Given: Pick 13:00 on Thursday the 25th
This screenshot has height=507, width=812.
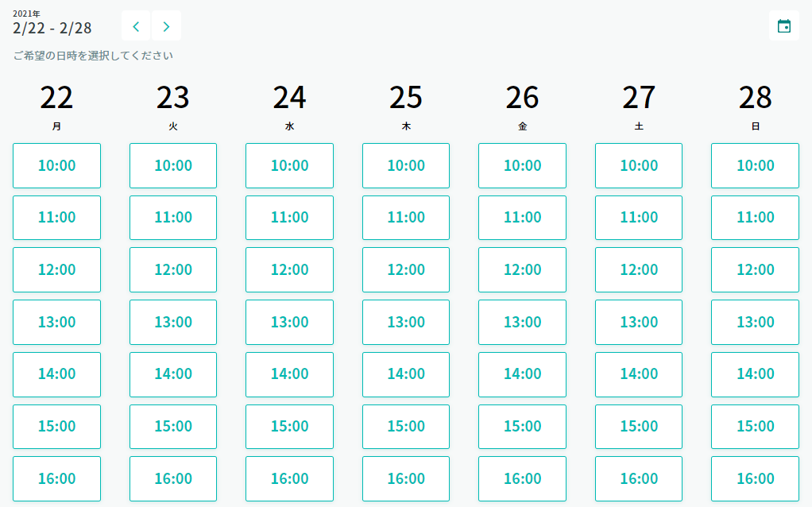Looking at the screenshot, I should [x=406, y=322].
